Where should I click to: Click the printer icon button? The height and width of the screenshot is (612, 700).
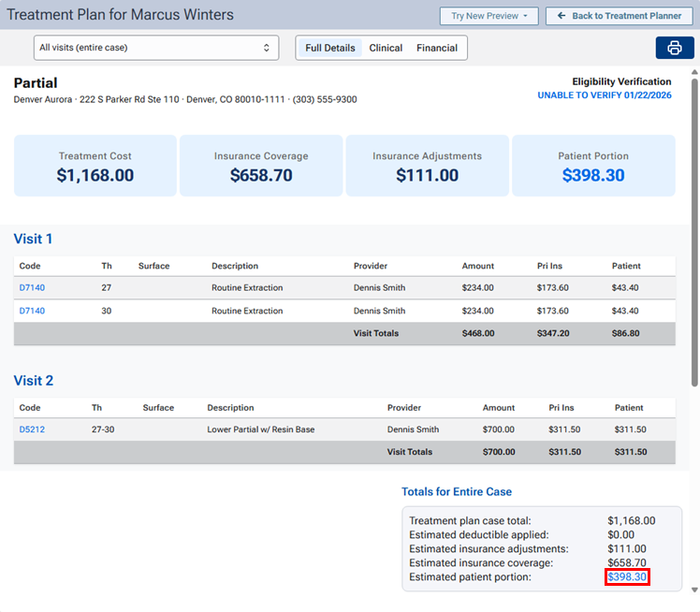click(x=674, y=48)
